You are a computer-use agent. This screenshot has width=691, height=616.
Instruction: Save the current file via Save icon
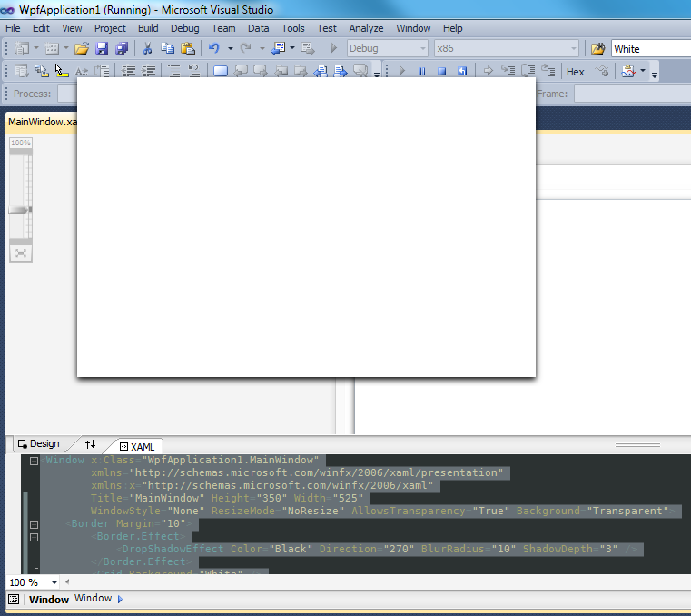point(102,48)
